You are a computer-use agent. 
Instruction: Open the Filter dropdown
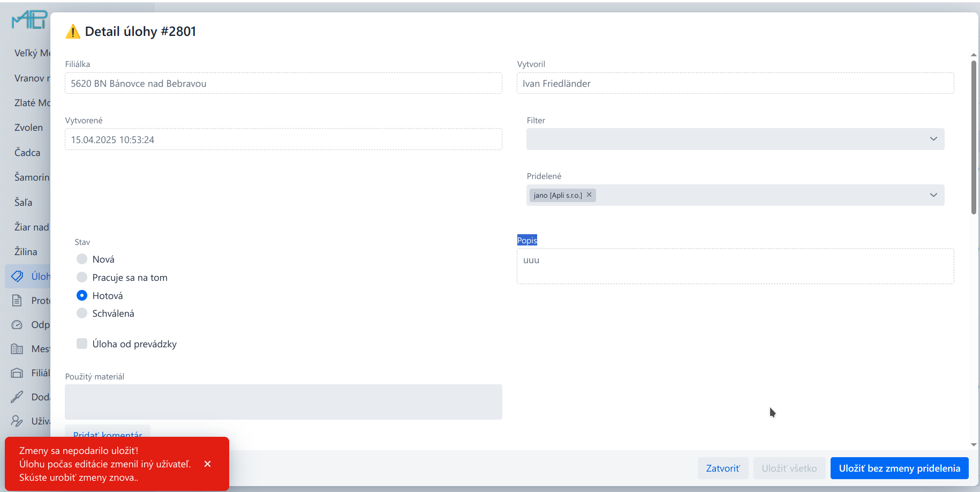[x=735, y=139]
